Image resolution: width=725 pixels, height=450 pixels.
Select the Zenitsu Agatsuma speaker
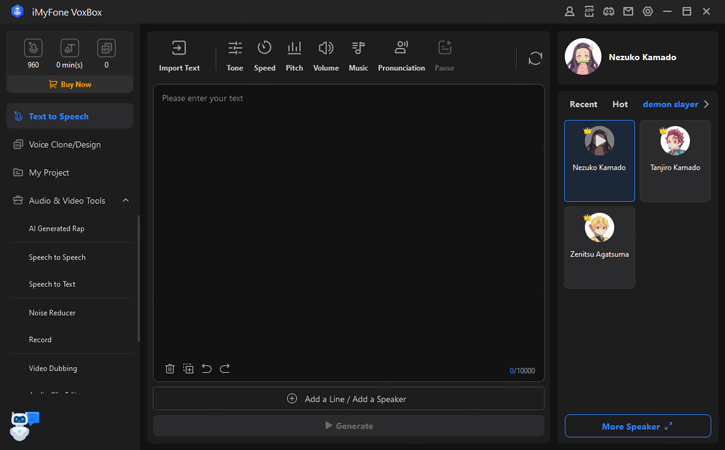(599, 247)
